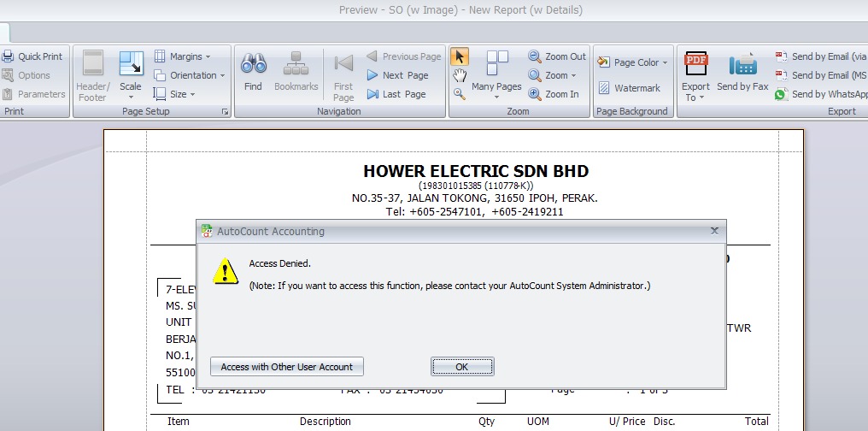
Task: Click the address line NO.35-37, JALAN TOKONG
Action: (474, 198)
